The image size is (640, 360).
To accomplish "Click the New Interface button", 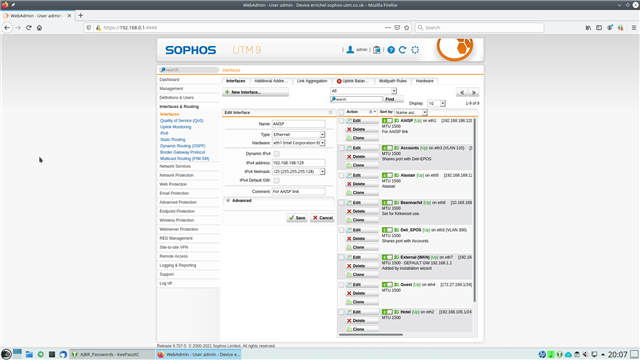I will (x=256, y=92).
